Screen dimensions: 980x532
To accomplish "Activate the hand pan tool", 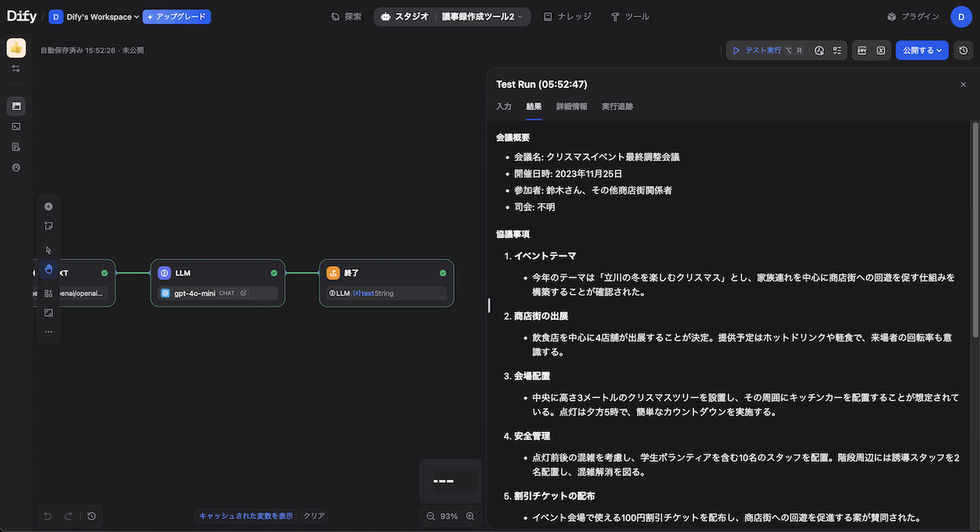I will [48, 269].
